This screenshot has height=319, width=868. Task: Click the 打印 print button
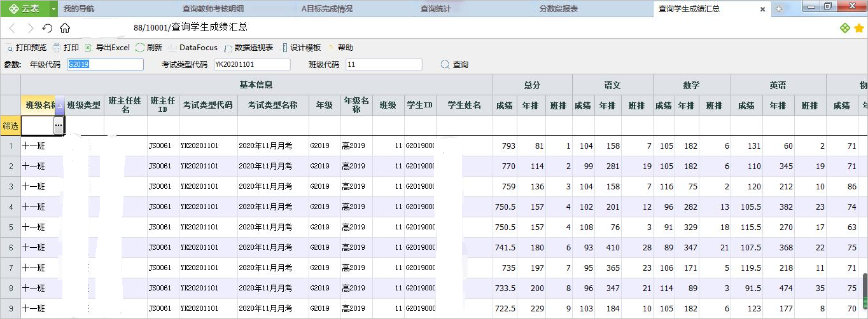pos(66,48)
